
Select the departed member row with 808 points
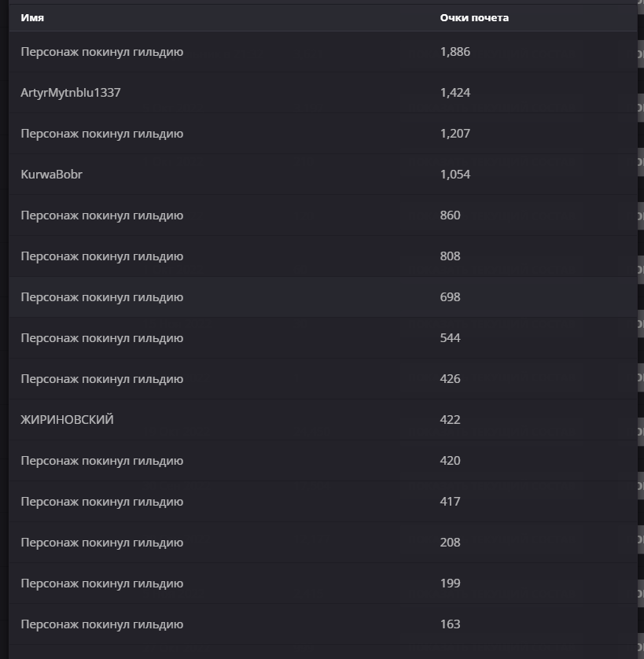[x=323, y=256]
